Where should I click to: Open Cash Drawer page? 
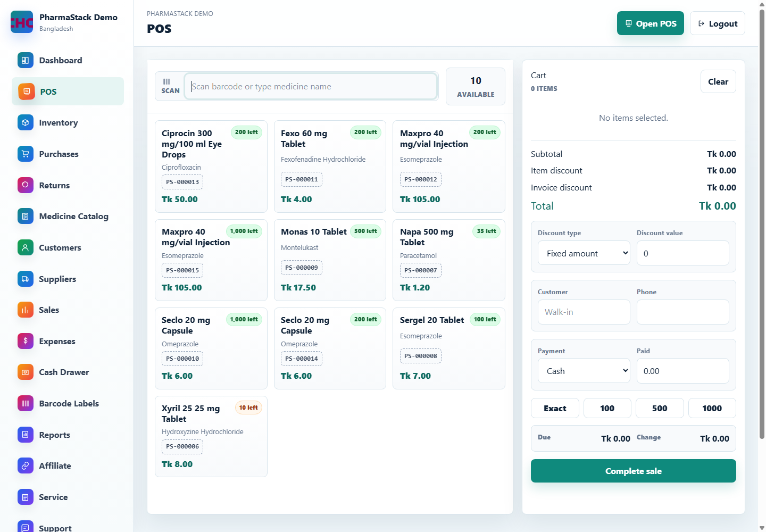68,372
